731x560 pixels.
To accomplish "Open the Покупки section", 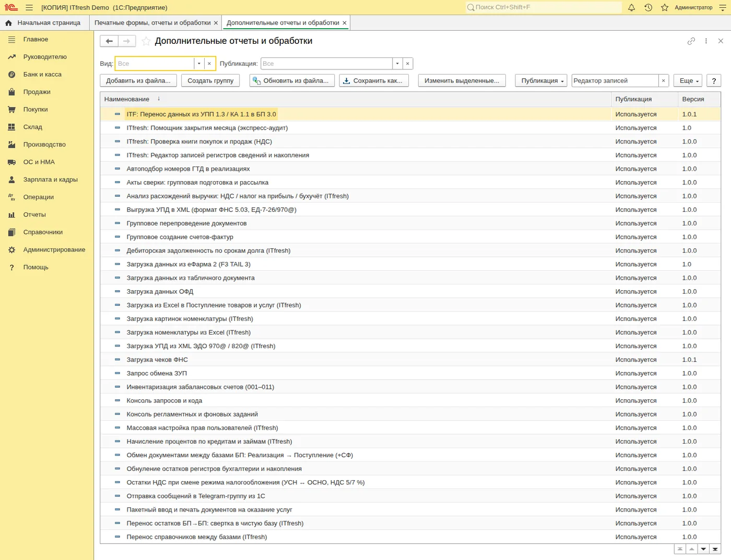I will coord(36,110).
